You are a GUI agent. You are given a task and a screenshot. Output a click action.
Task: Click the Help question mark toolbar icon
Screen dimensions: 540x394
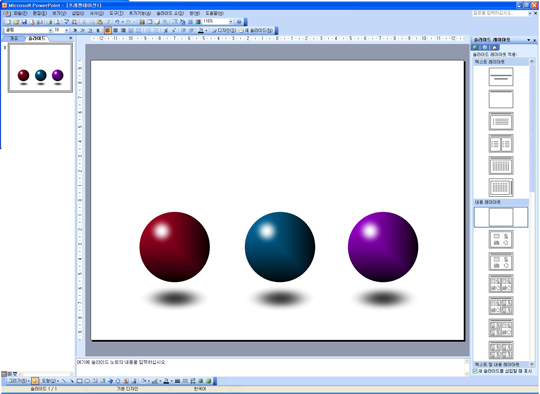coord(239,22)
